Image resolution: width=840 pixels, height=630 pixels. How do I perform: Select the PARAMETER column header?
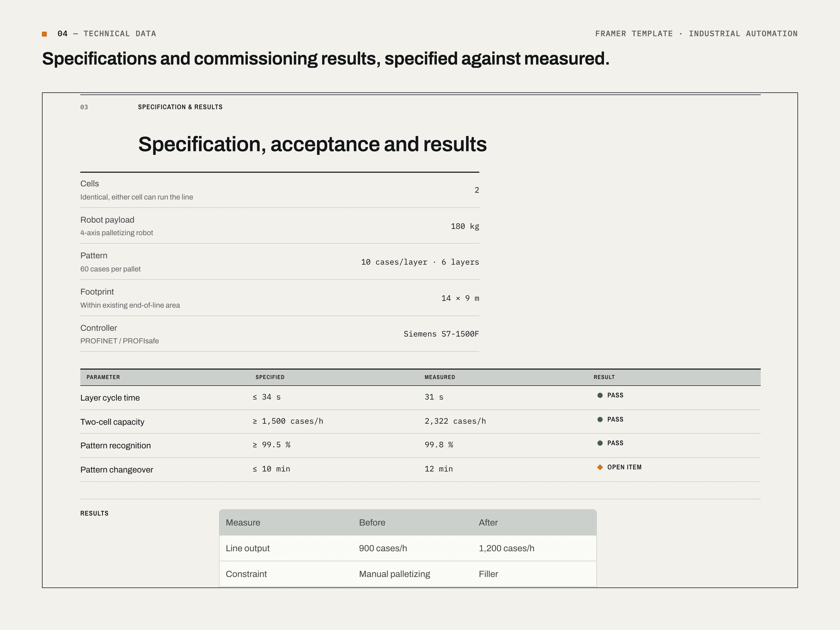(103, 377)
